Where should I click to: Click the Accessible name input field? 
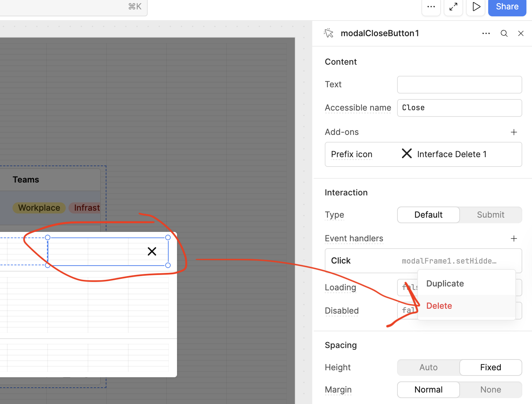(459, 108)
